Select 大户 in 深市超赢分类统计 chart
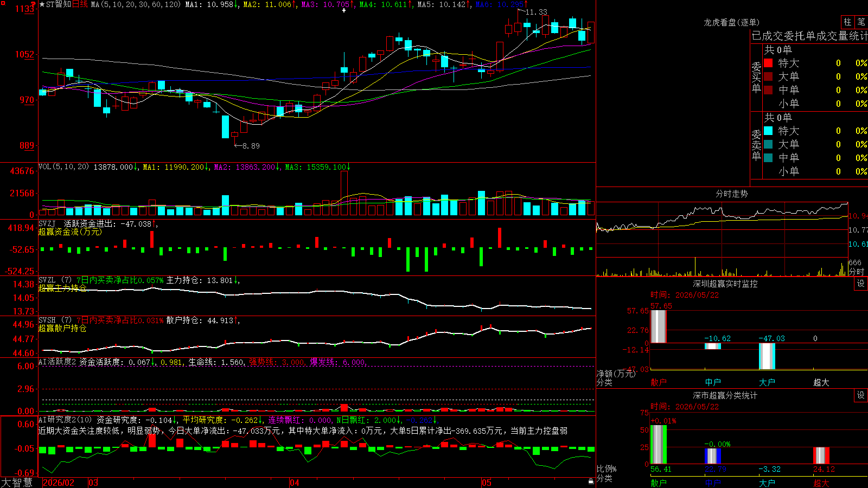This screenshot has height=488, width=868. [767, 483]
